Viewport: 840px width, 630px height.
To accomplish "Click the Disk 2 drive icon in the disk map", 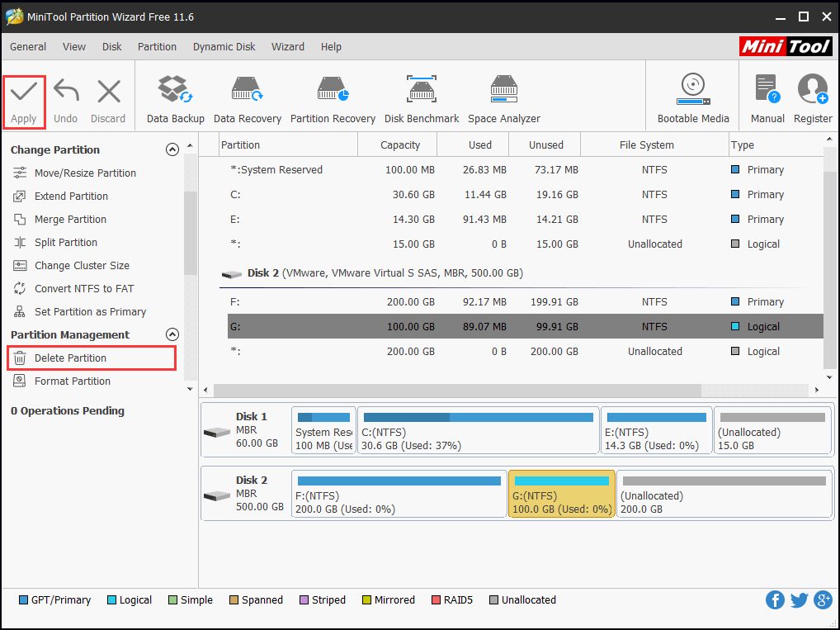I will [x=217, y=496].
